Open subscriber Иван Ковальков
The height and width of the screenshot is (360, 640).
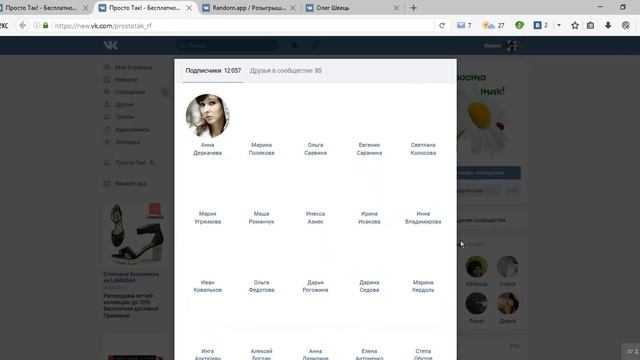[207, 286]
